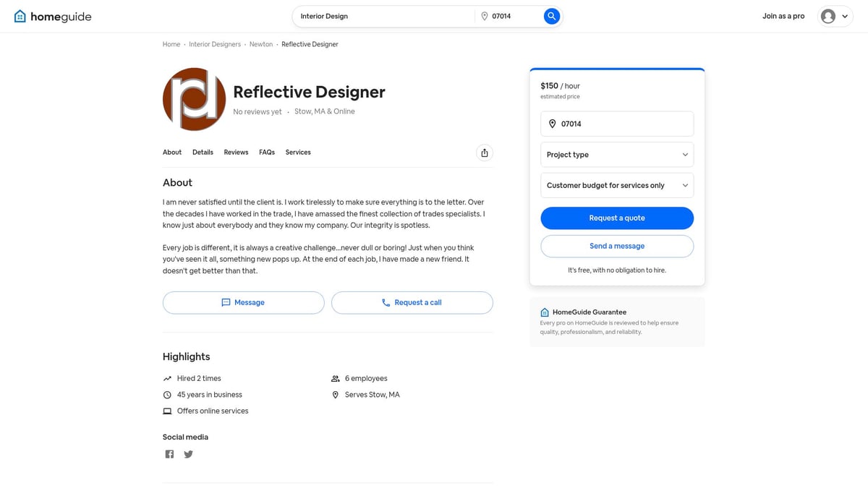The width and height of the screenshot is (868, 488).
Task: Open the Newton breadcrumb link
Action: tap(261, 44)
